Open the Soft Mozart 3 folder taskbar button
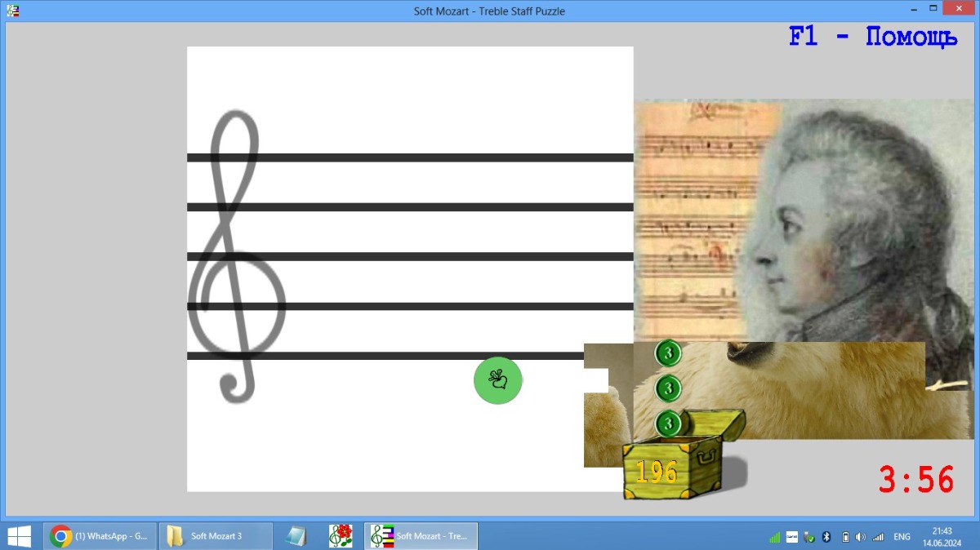The height and width of the screenshot is (550, 980). [x=216, y=536]
